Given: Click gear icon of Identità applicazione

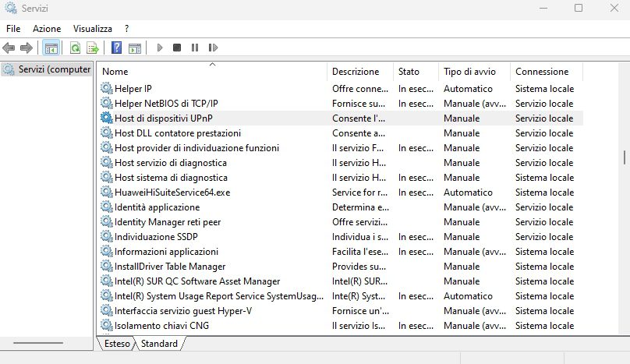Looking at the screenshot, I should 107,207.
